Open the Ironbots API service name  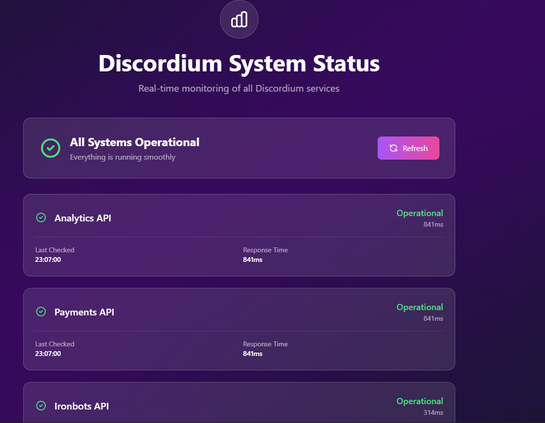coord(81,406)
